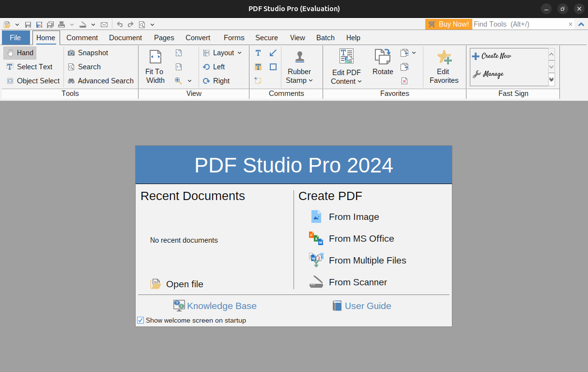Open the Zoom dropdown arrow in View group
Screen dimensions: 588x372
189,81
